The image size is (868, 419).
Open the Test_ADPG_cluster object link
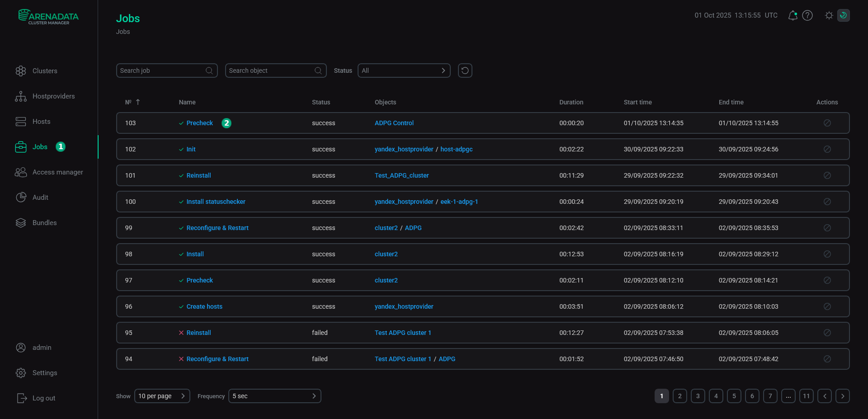pos(401,175)
